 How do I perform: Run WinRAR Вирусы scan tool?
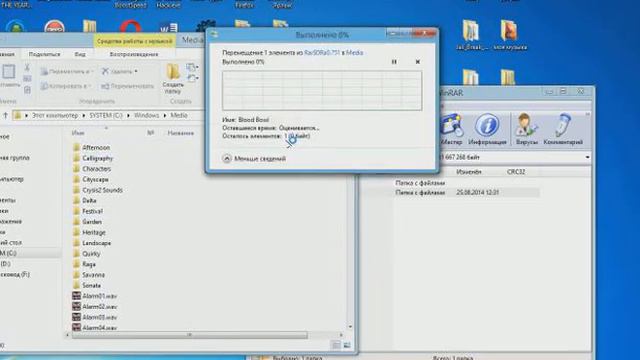click(527, 130)
